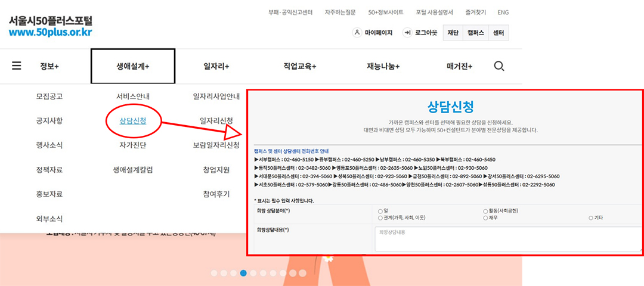Click the 로그아웃 arrow icon
644x286 pixels.
[408, 33]
